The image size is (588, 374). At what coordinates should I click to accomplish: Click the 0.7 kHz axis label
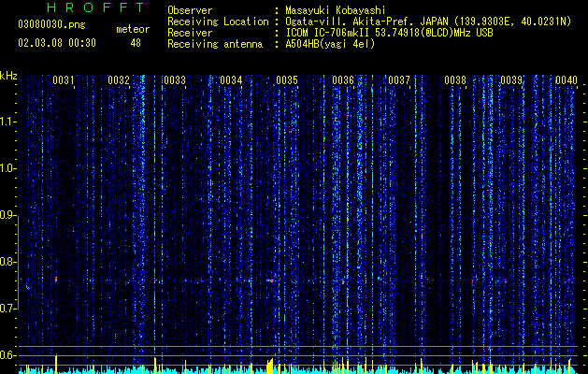tap(7, 309)
